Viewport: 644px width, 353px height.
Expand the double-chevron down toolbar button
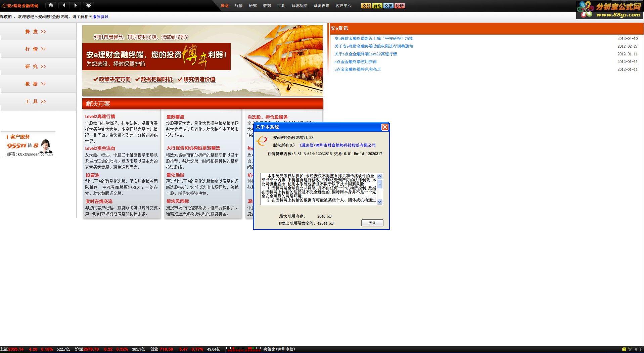pyautogui.click(x=89, y=5)
